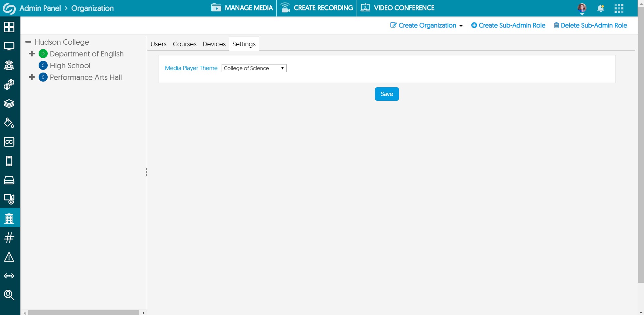Select the organization building sidebar icon
The image size is (644, 315).
click(x=9, y=218)
